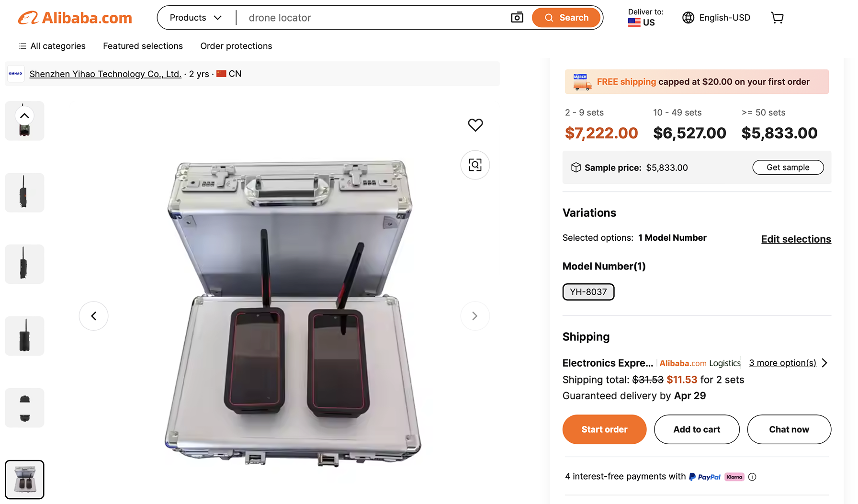This screenshot has width=858, height=504.
Task: Show the next product image
Action: pyautogui.click(x=474, y=316)
